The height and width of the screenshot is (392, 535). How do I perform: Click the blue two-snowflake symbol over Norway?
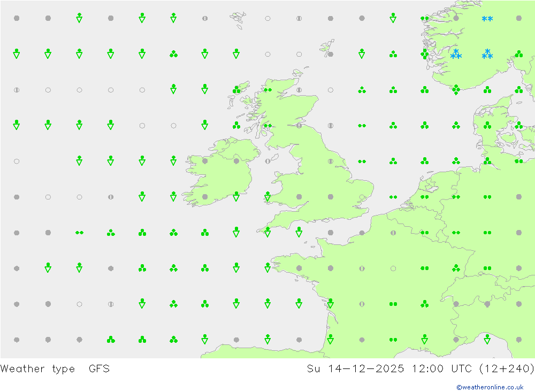(x=487, y=19)
